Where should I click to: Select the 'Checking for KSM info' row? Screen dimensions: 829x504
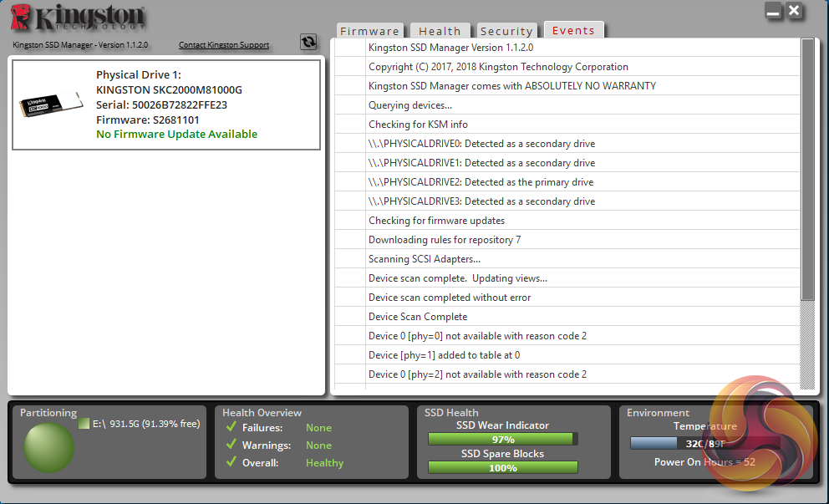pyautogui.click(x=567, y=125)
